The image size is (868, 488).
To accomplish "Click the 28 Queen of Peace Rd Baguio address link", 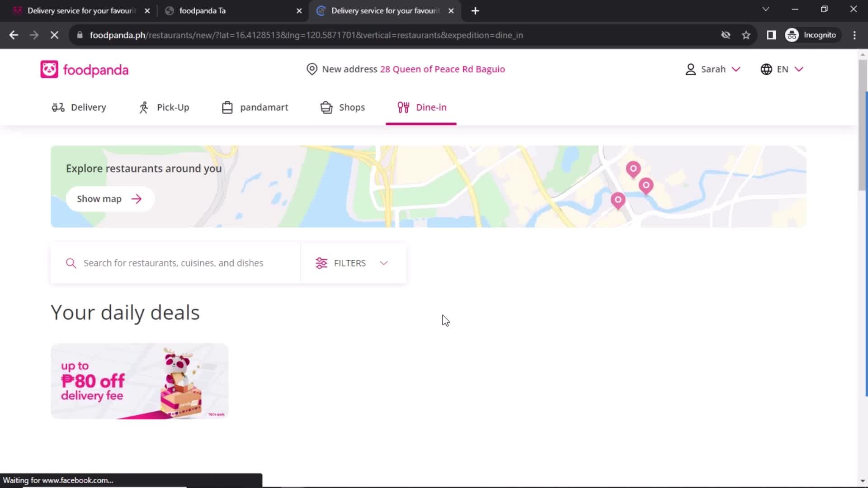I will tap(442, 69).
